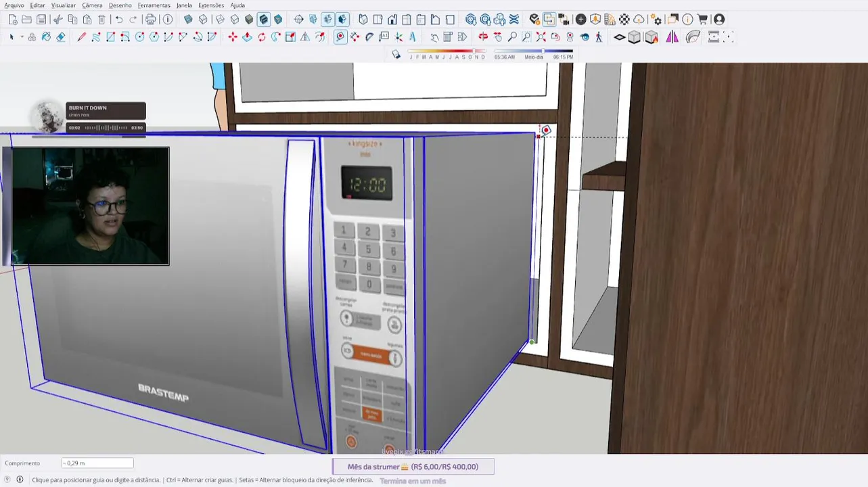The height and width of the screenshot is (487, 868).
Task: Select the Walk tool
Action: pyautogui.click(x=599, y=37)
